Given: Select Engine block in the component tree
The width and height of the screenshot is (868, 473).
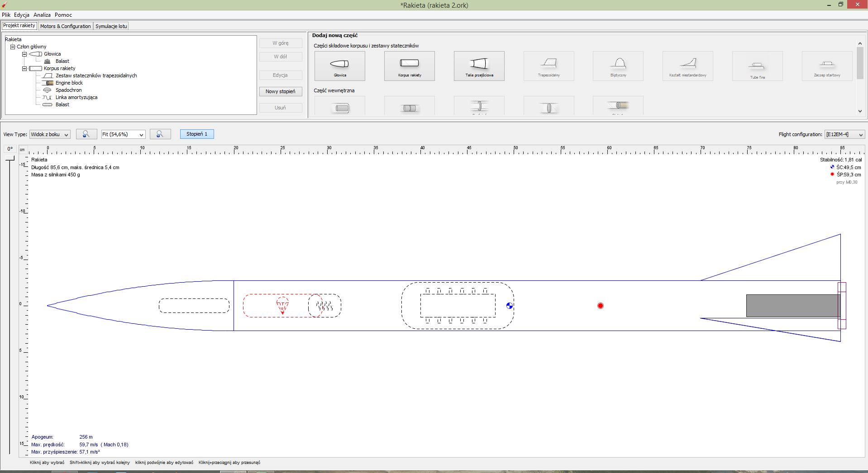Looking at the screenshot, I should pyautogui.click(x=69, y=83).
